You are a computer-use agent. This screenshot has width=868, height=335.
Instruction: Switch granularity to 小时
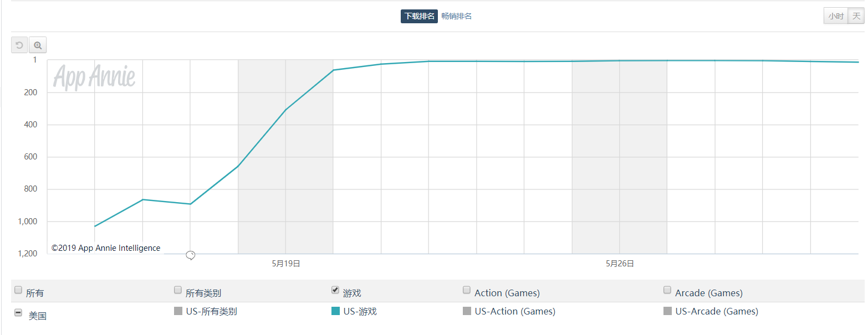836,17
